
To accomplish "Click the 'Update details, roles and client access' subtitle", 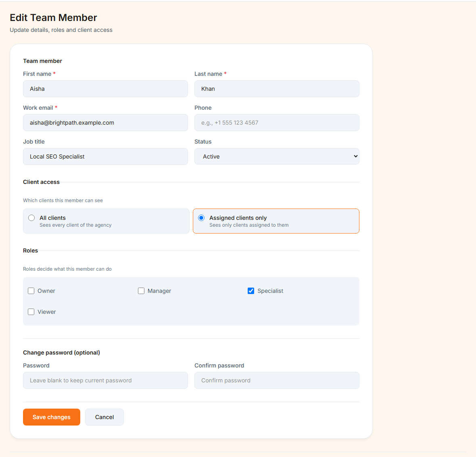I will point(61,30).
